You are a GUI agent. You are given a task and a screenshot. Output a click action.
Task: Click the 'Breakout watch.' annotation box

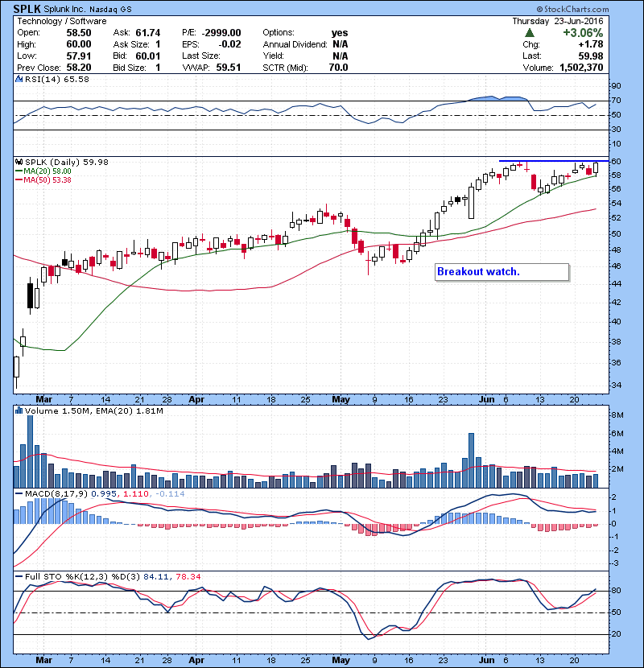tap(502, 272)
